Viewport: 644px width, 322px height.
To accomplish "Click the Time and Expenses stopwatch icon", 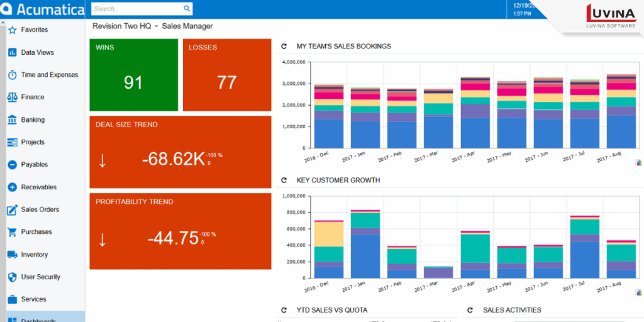I will point(12,75).
